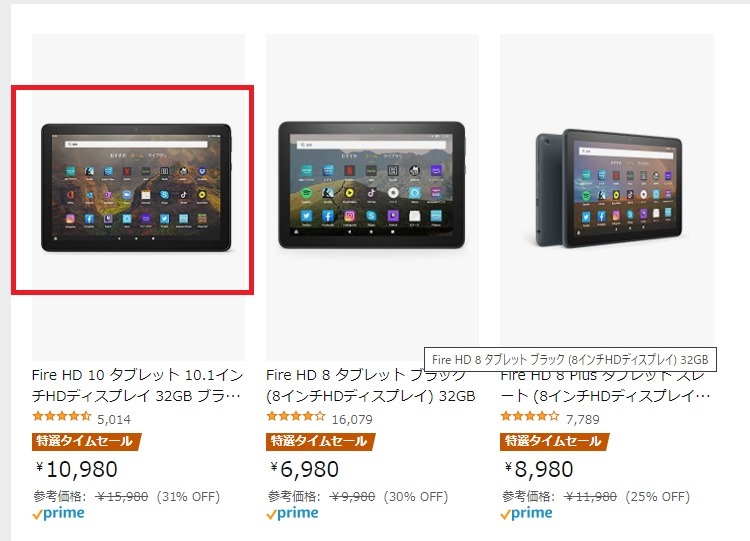This screenshot has height=541, width=750.
Task: View star rating for Fire HD 8
Action: point(296,416)
